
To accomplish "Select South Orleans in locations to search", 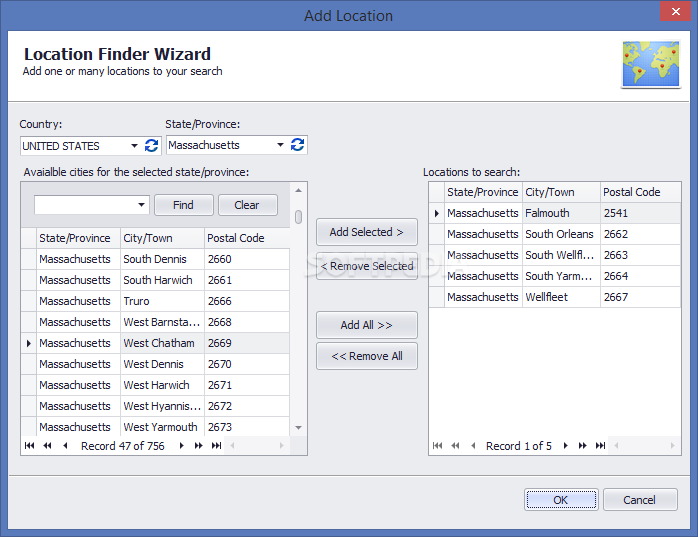I will 555,234.
